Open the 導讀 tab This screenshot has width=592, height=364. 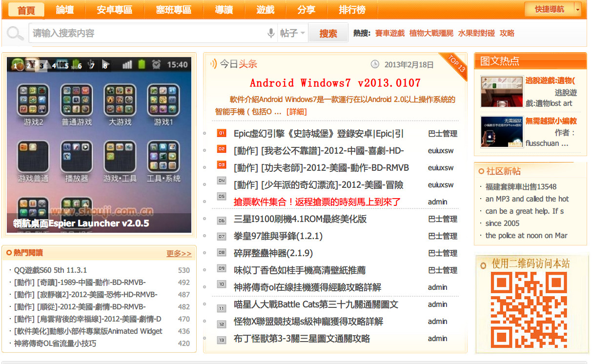coord(224,10)
